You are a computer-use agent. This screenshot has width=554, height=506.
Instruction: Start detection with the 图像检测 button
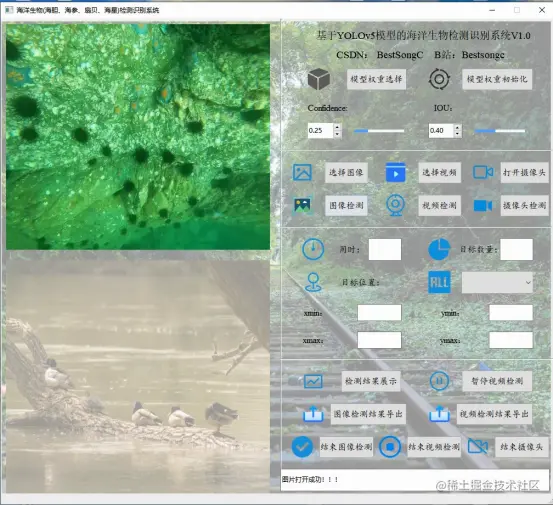(346, 205)
